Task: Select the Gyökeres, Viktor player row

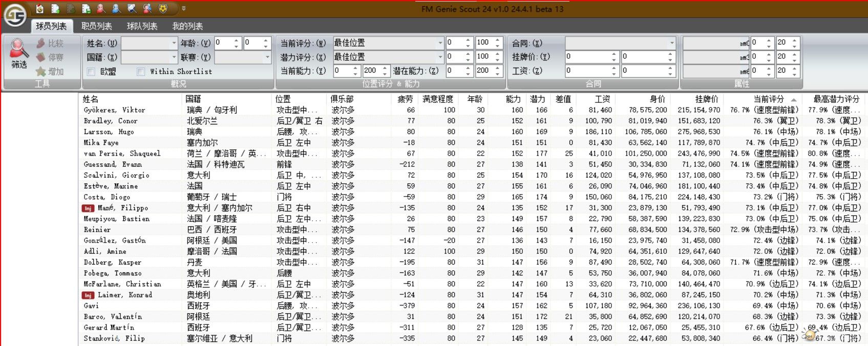Action: pos(115,110)
